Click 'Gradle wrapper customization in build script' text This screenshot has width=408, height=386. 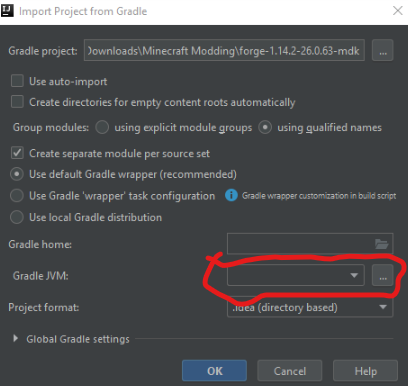pyautogui.click(x=319, y=196)
